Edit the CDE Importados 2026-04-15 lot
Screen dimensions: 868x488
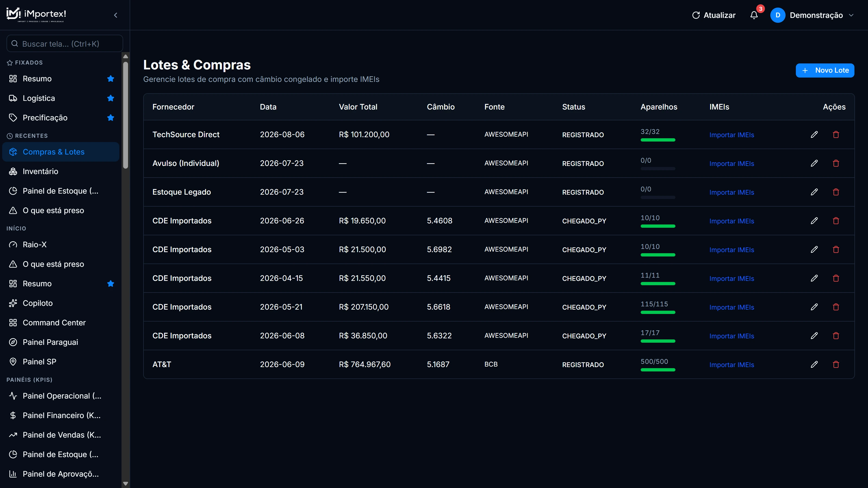coord(814,278)
